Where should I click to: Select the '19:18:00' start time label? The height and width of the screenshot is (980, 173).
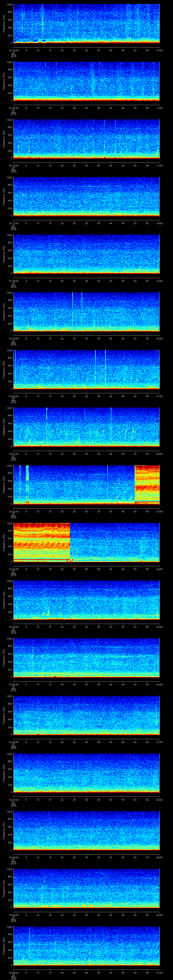click(13, 281)
